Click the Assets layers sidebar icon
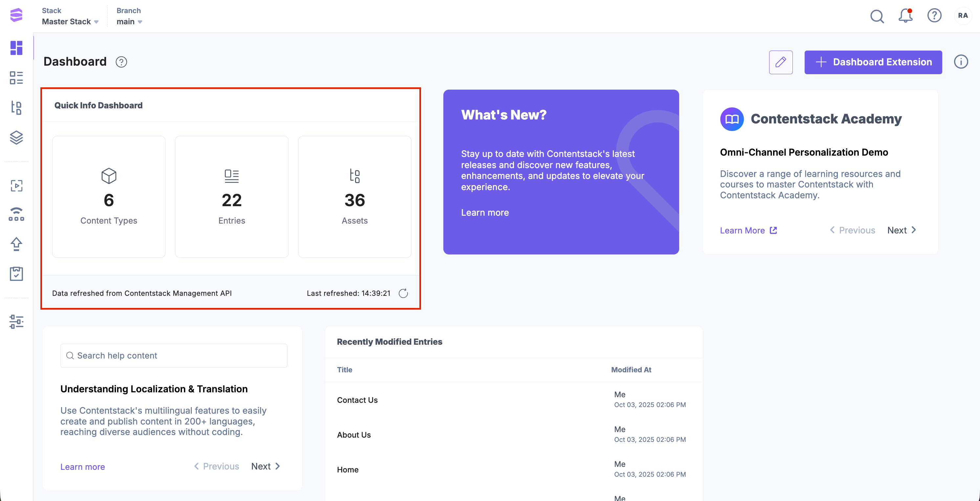Viewport: 980px width, 501px height. (16, 137)
